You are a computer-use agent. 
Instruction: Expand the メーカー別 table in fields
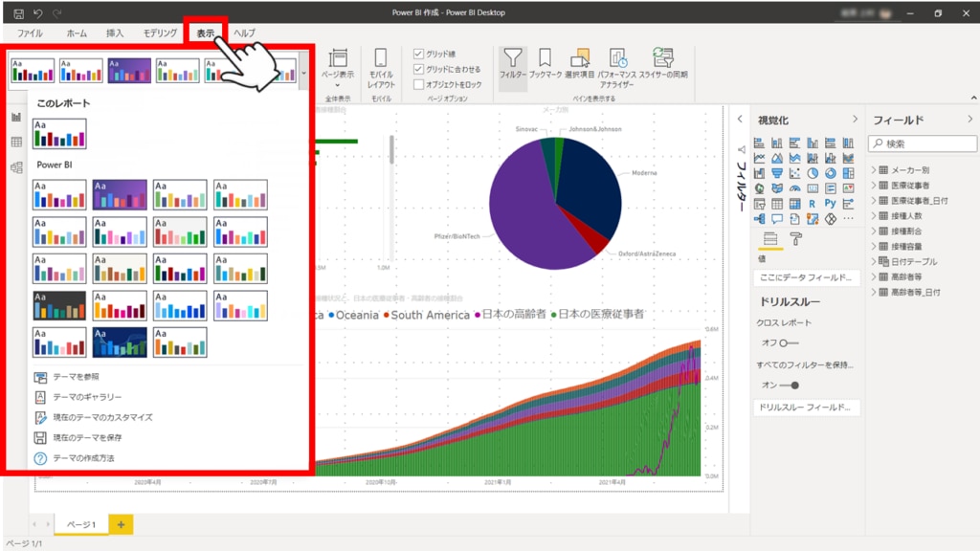[874, 170]
